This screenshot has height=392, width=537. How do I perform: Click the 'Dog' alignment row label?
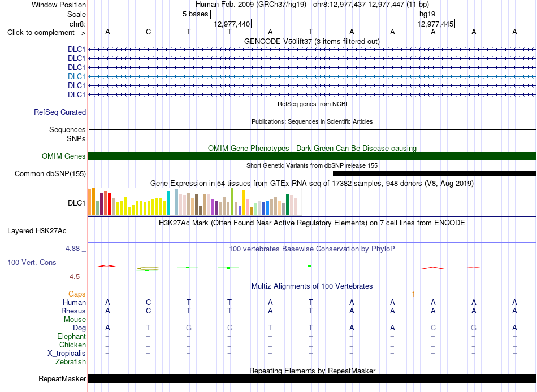(x=79, y=328)
